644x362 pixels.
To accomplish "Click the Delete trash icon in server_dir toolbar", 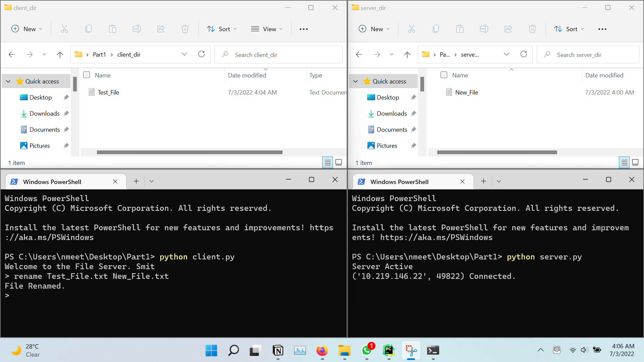I will coord(532,29).
